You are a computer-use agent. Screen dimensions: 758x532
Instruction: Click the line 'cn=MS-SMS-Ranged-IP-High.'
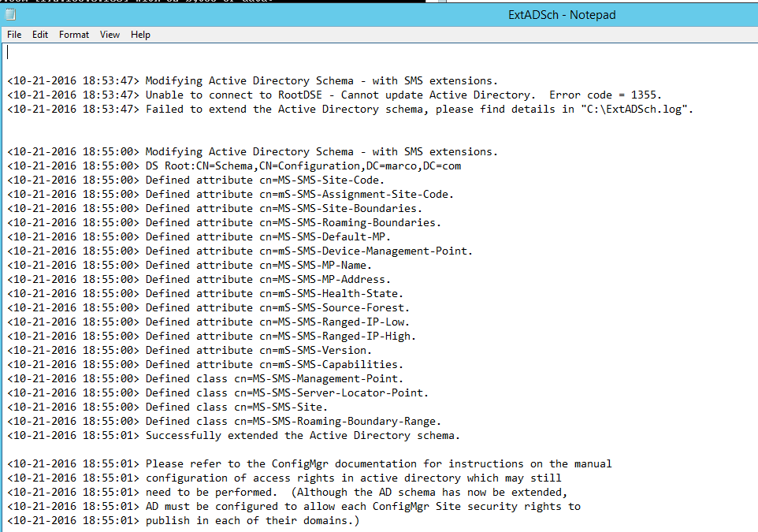tap(212, 336)
